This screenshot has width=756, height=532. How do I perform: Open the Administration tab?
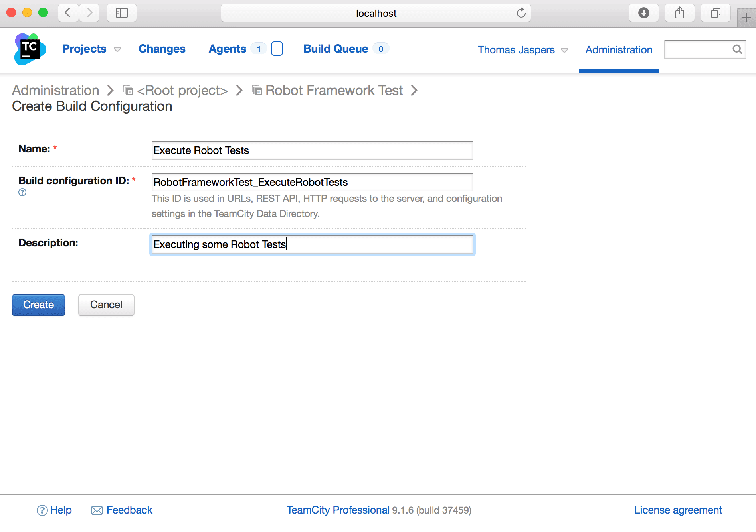[x=619, y=50]
